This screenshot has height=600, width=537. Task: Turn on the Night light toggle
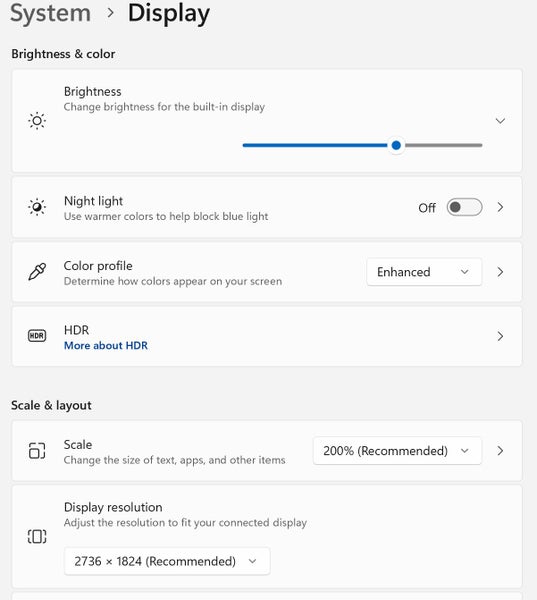tap(464, 207)
